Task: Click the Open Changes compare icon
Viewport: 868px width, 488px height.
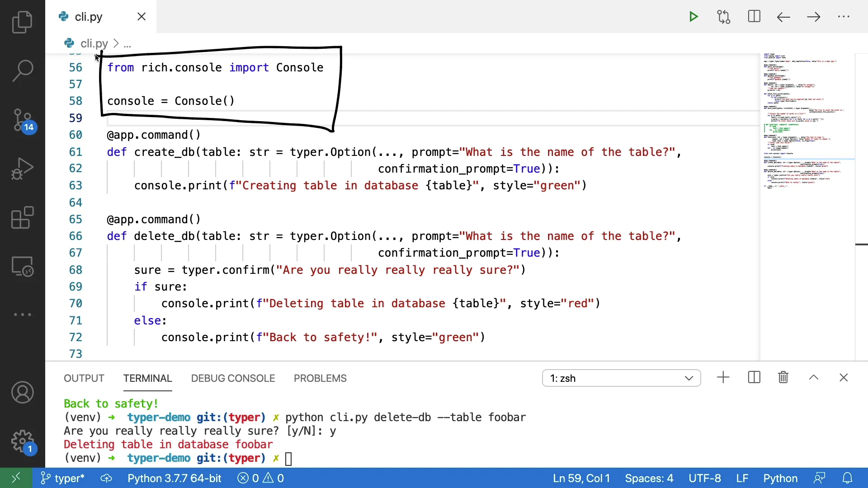Action: click(x=724, y=17)
